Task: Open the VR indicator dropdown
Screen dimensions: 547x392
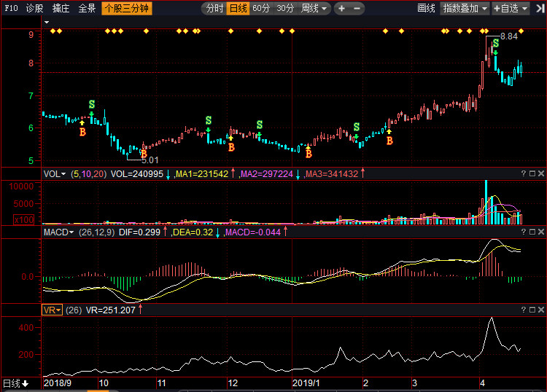Action: click(x=52, y=310)
